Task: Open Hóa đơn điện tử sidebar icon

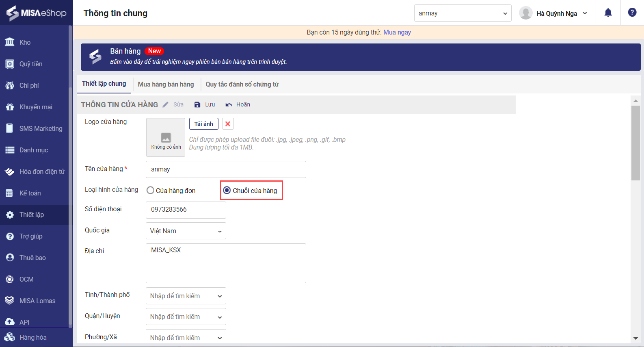Action: tap(10, 171)
